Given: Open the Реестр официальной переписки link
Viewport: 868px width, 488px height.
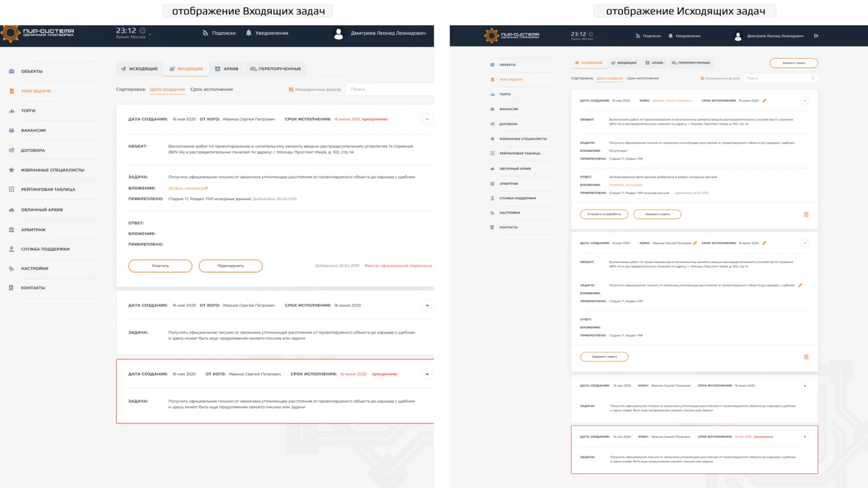Looking at the screenshot, I should 398,266.
